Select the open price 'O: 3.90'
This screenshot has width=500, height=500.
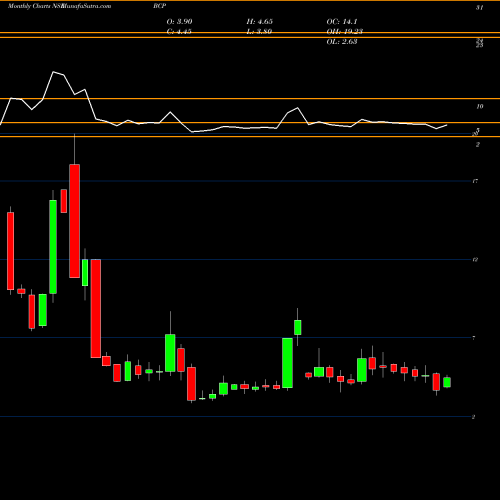[x=179, y=22]
